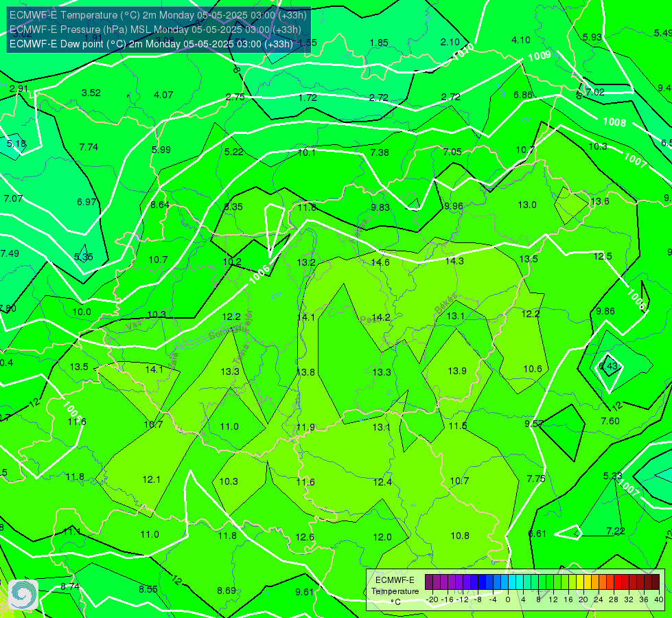
Task: Click the 8.69 temperature value
Action: [x=227, y=591]
